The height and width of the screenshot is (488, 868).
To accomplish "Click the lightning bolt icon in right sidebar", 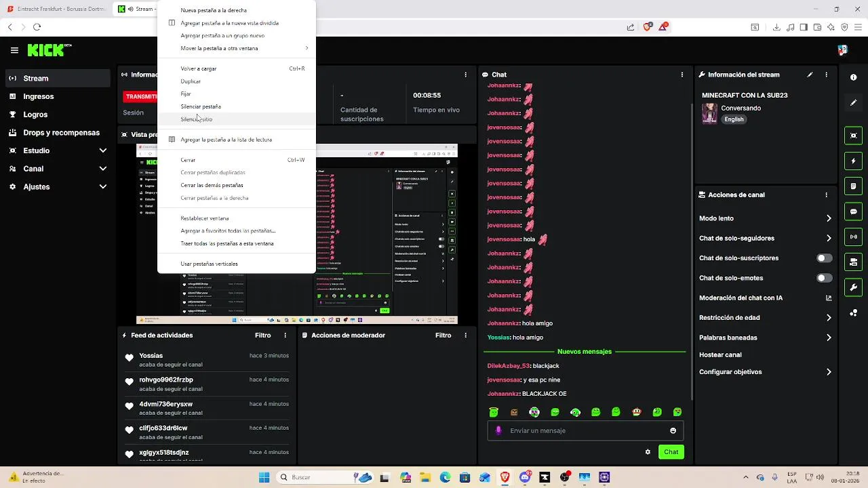I will click(x=854, y=161).
